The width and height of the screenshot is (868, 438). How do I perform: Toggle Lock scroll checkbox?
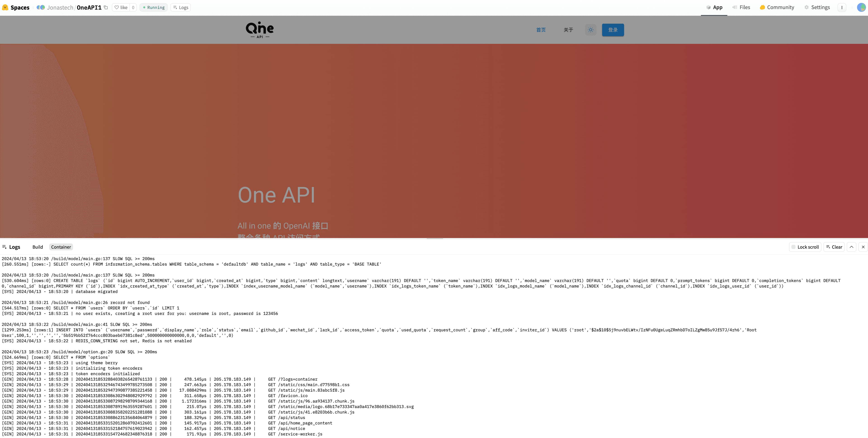(794, 247)
